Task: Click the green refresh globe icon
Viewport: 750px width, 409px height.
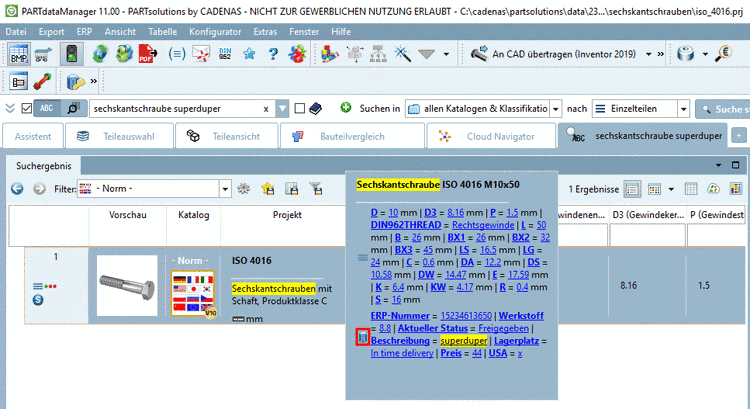Action: tap(100, 54)
